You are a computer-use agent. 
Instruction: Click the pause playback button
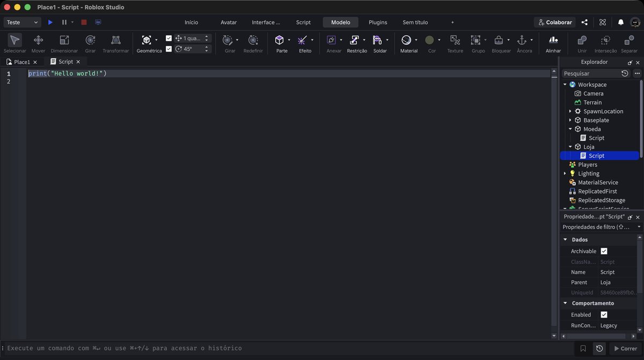[64, 22]
